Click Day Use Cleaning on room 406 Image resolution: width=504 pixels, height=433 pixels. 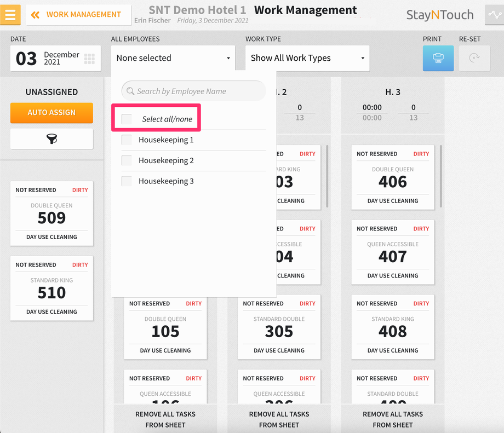pos(393,201)
